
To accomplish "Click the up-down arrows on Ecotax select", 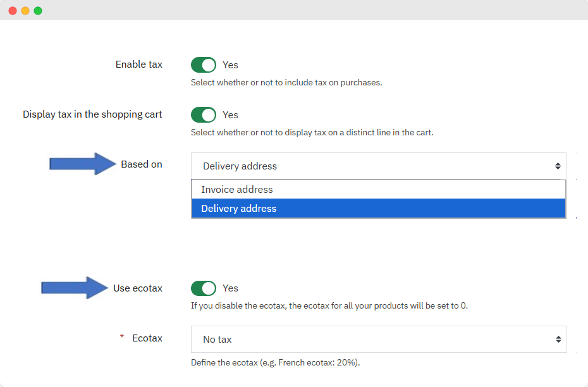I will pos(558,340).
